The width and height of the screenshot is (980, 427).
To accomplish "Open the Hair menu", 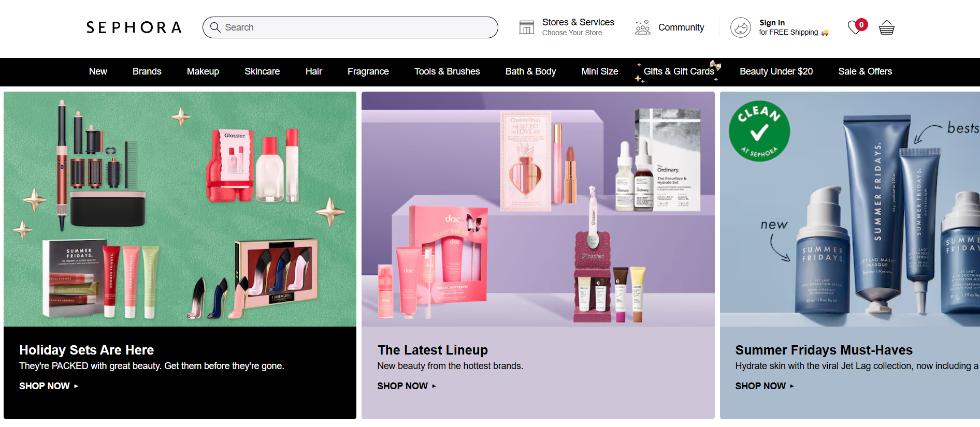I will point(314,71).
